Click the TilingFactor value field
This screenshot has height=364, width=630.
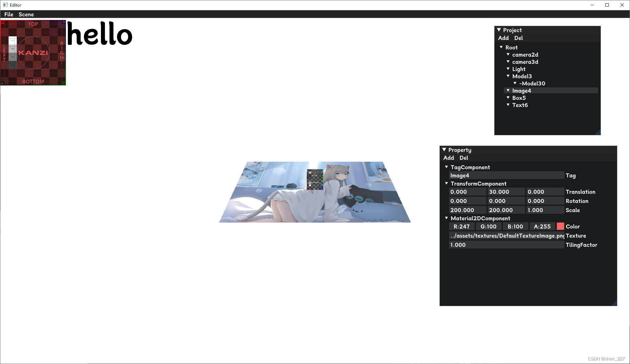point(506,245)
